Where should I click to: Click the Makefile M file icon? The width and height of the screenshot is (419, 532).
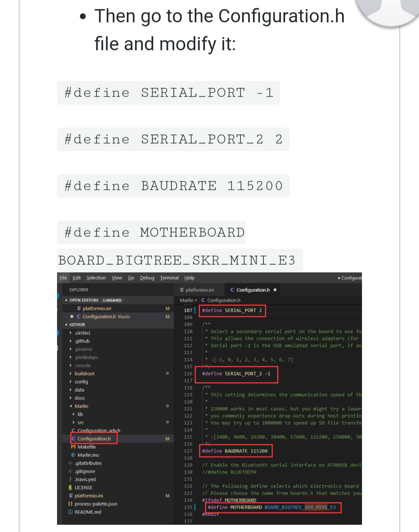pyautogui.click(x=74, y=447)
